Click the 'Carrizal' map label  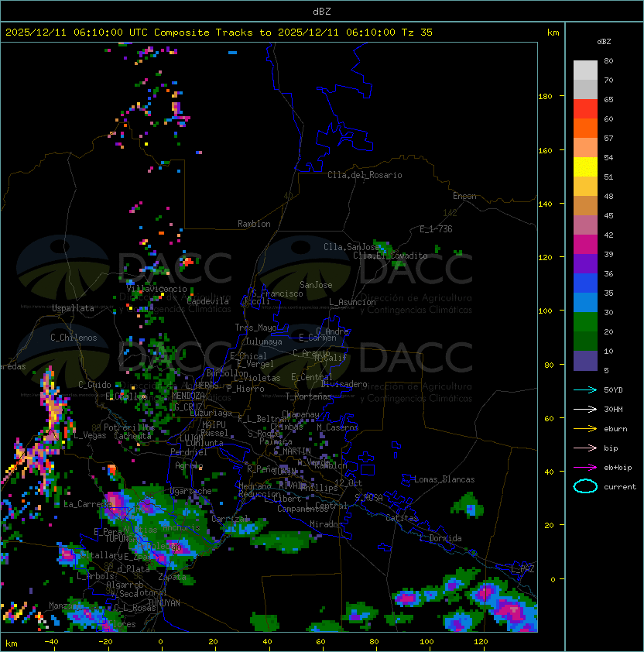pos(231,519)
